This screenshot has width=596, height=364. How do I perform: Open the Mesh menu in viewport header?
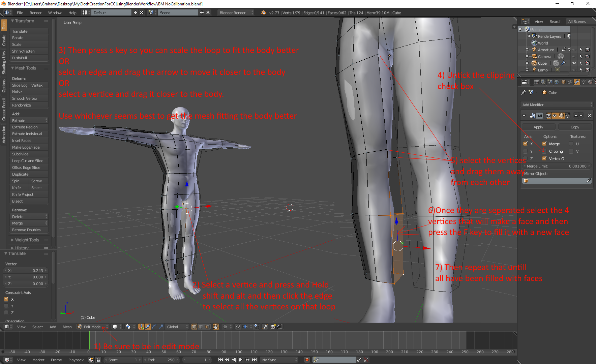click(x=67, y=327)
